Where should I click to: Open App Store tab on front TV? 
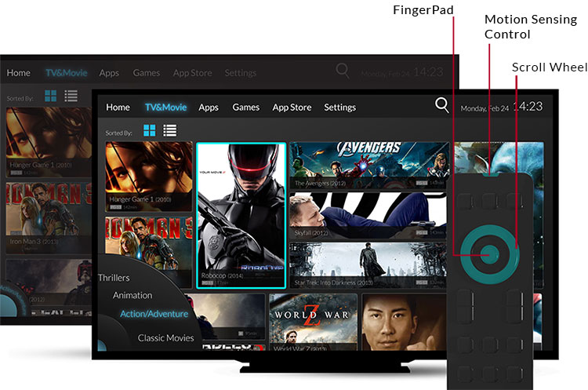(x=292, y=108)
